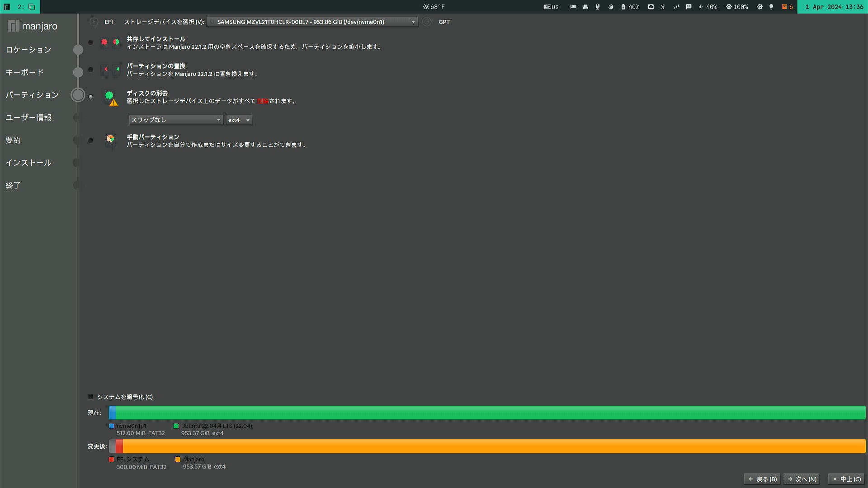Screen dimensions: 868x488
Task: Click the workspace 2 window icon
Action: click(32, 7)
